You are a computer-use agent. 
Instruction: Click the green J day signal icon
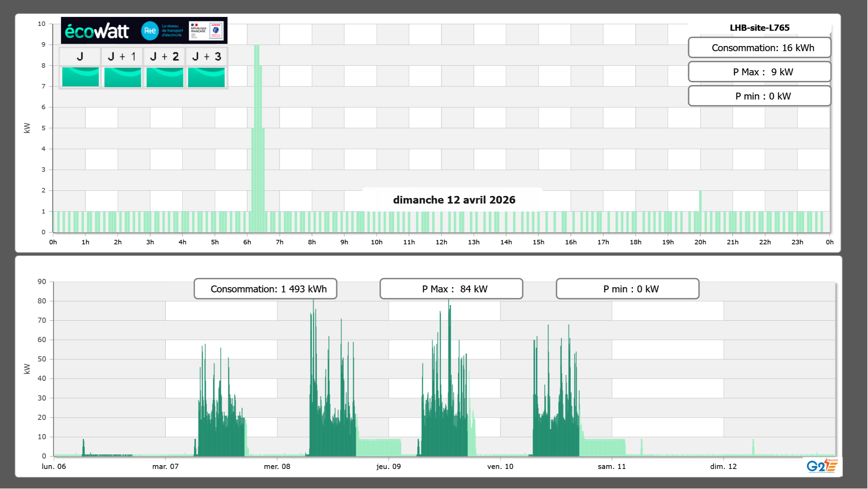(x=80, y=77)
